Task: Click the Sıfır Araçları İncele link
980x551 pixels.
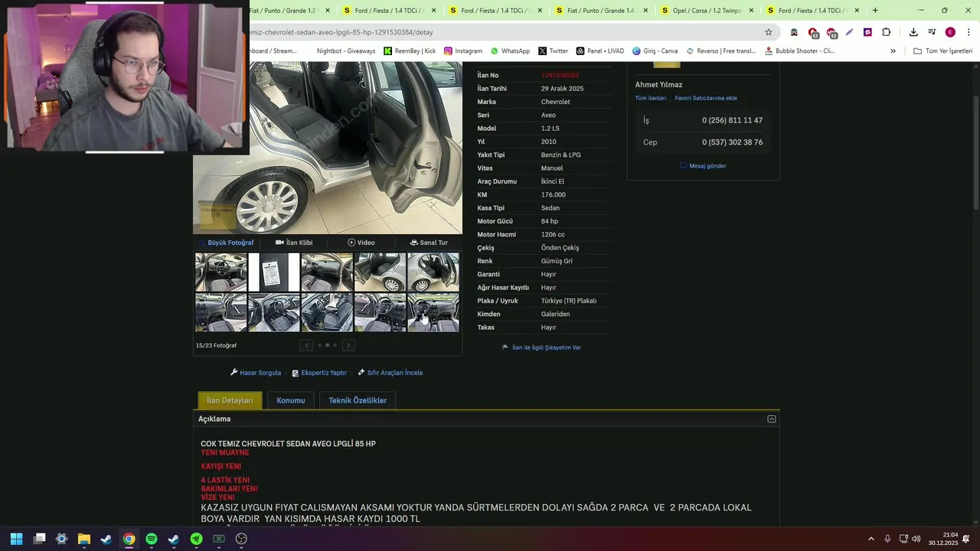Action: (x=390, y=373)
